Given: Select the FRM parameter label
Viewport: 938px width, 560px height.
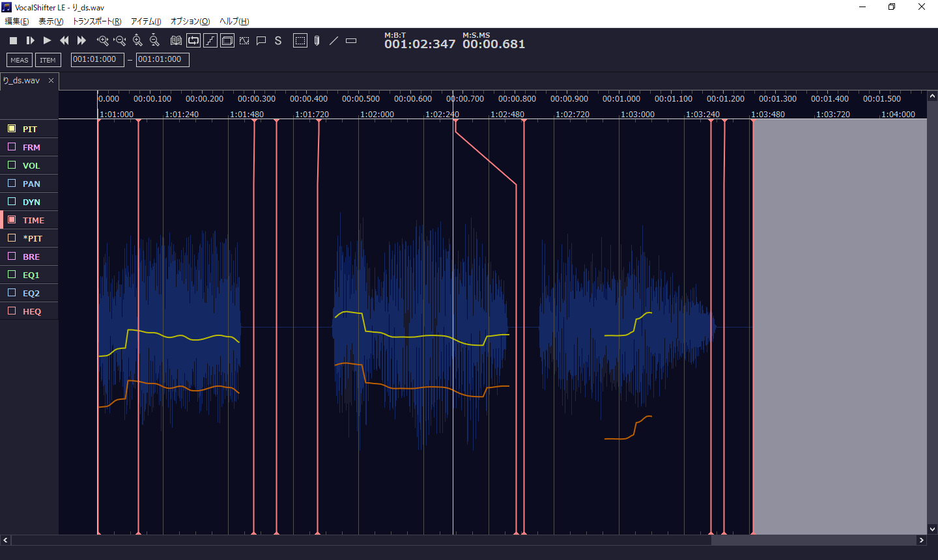Looking at the screenshot, I should (x=31, y=147).
